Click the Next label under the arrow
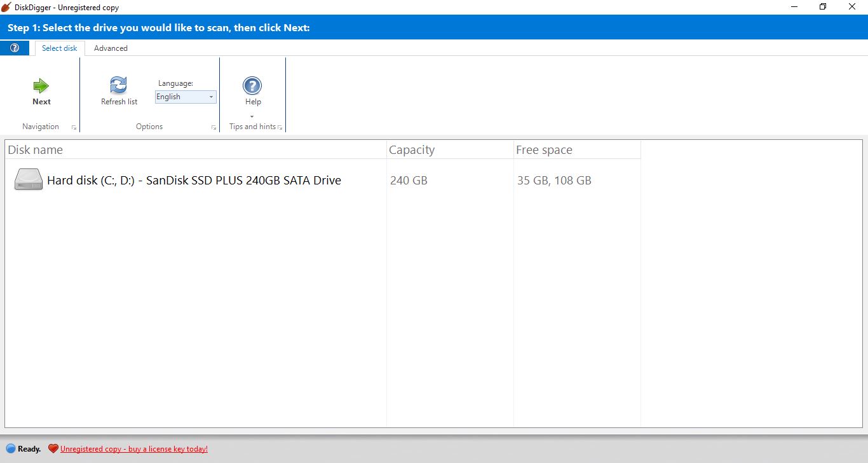868x463 pixels. pyautogui.click(x=41, y=102)
